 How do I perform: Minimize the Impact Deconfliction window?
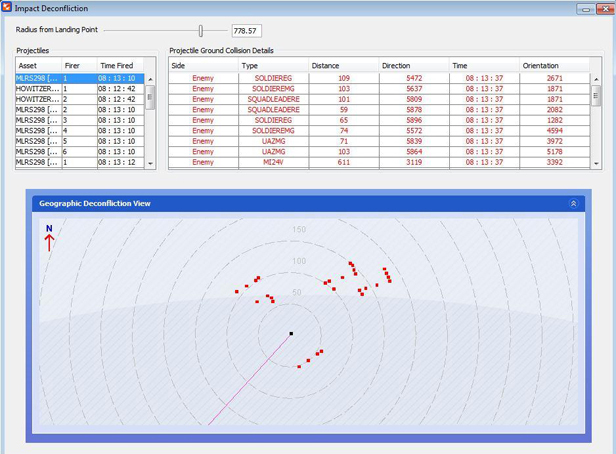tap(585, 9)
